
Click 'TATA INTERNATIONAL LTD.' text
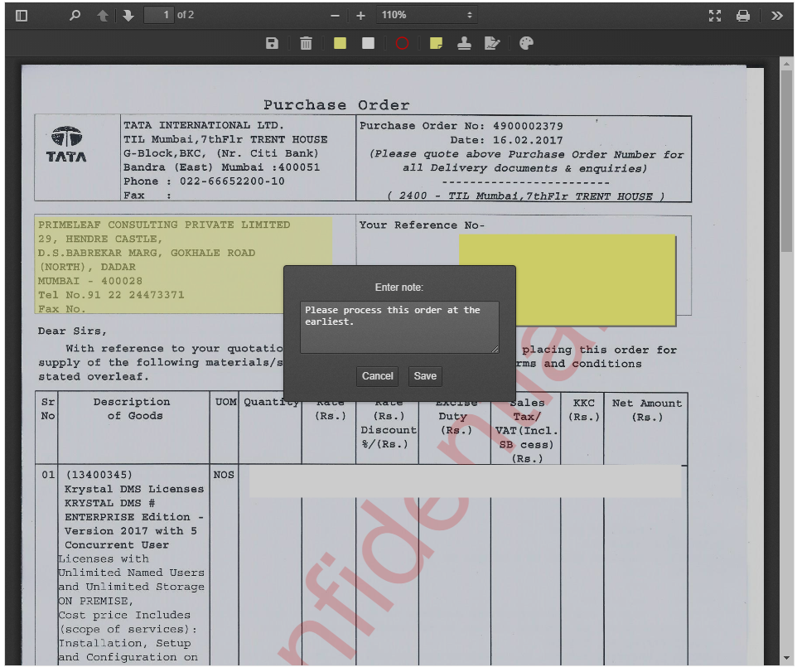[203, 126]
